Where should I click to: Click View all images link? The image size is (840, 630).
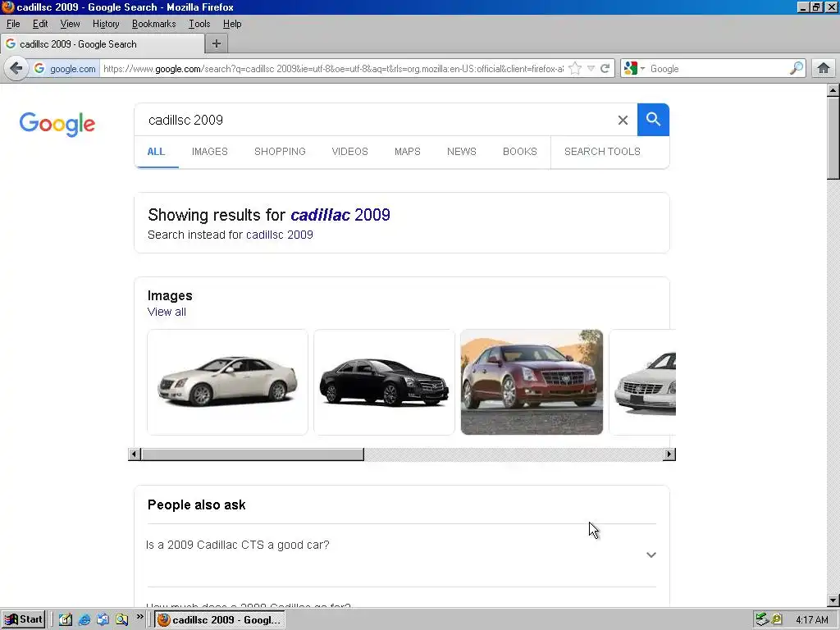coord(167,312)
